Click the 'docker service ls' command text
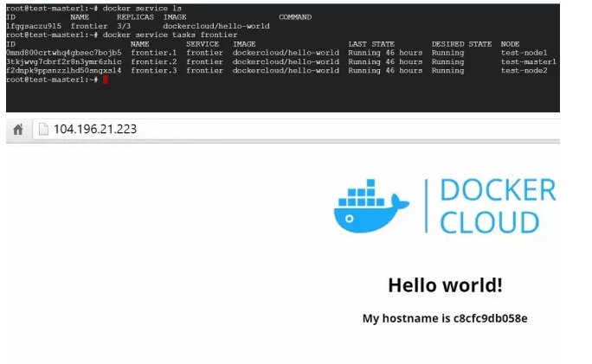 point(142,9)
